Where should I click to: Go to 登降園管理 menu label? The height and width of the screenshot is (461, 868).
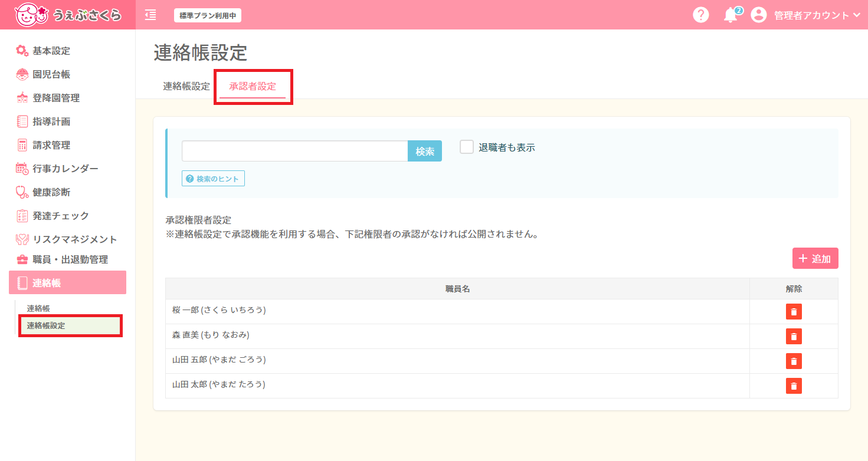pyautogui.click(x=56, y=98)
